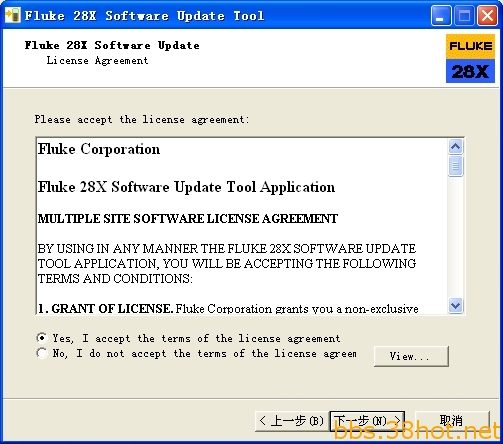
Task: Click the MULTIPLE SITE SOFTWARE LICENSE AGREEMENT heading
Action: coord(188,219)
